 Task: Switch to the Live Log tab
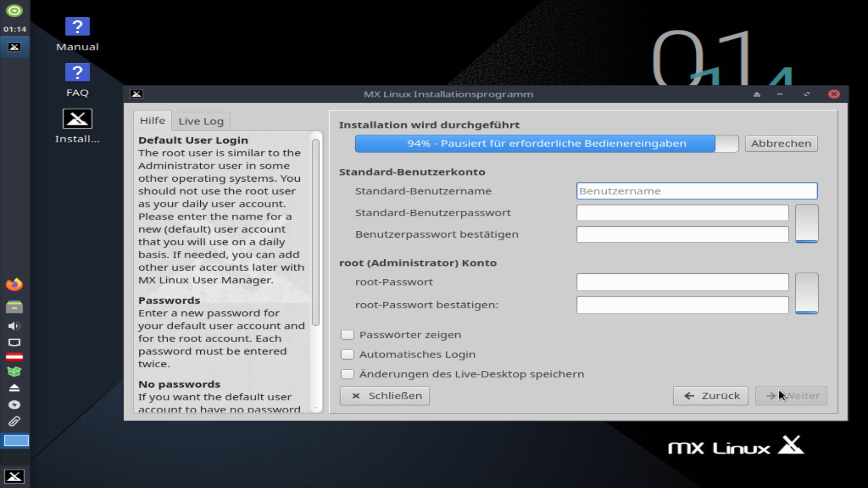pyautogui.click(x=201, y=121)
